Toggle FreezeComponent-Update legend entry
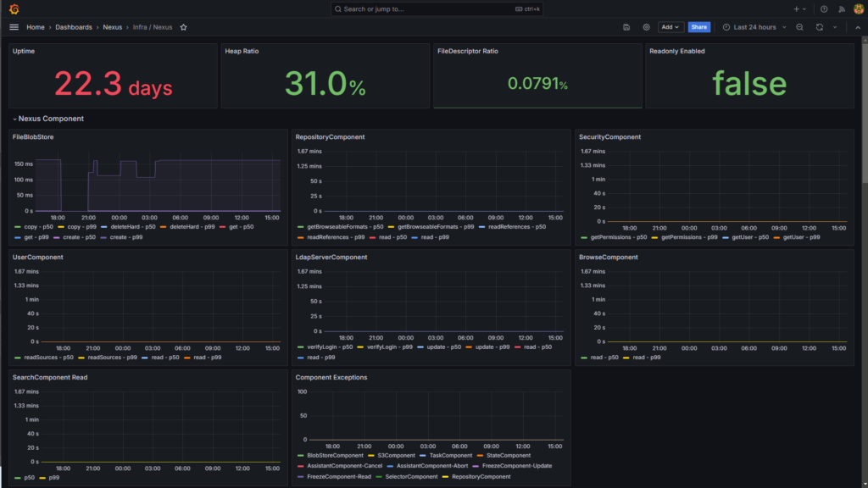 tap(516, 465)
